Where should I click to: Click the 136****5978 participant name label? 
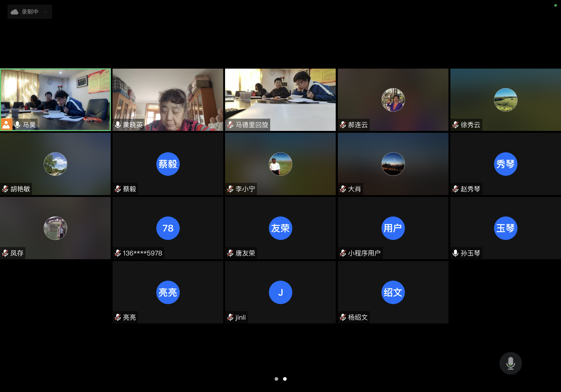pos(142,253)
